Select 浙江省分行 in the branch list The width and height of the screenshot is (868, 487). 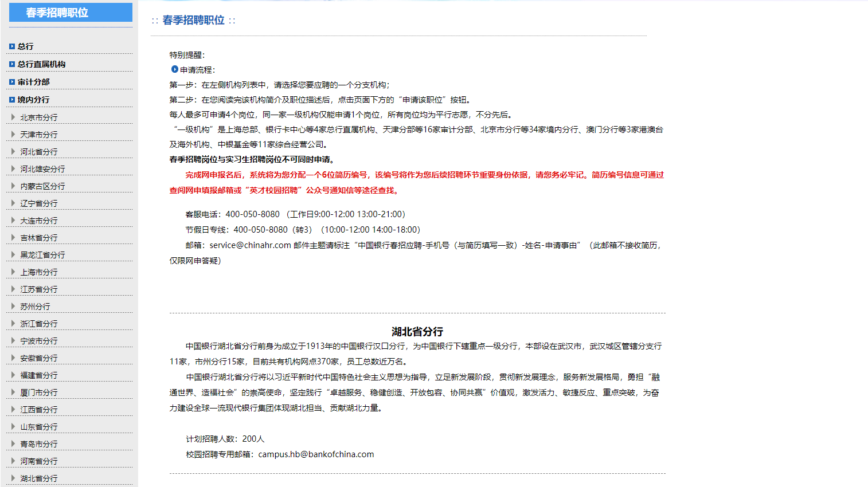click(39, 324)
